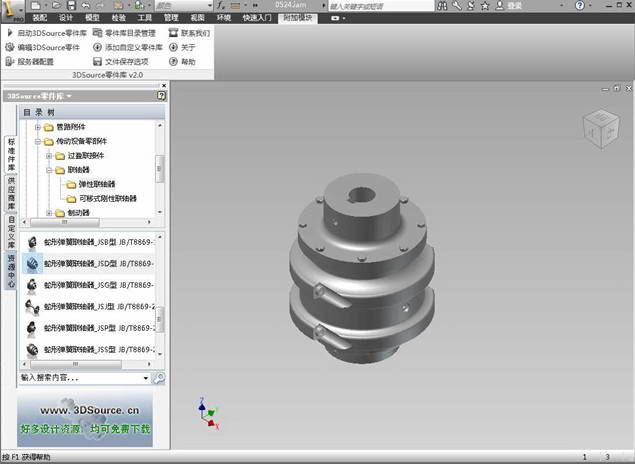Select the 自定义库 side tab
Viewport: 635px width, 464px height.
click(x=11, y=232)
